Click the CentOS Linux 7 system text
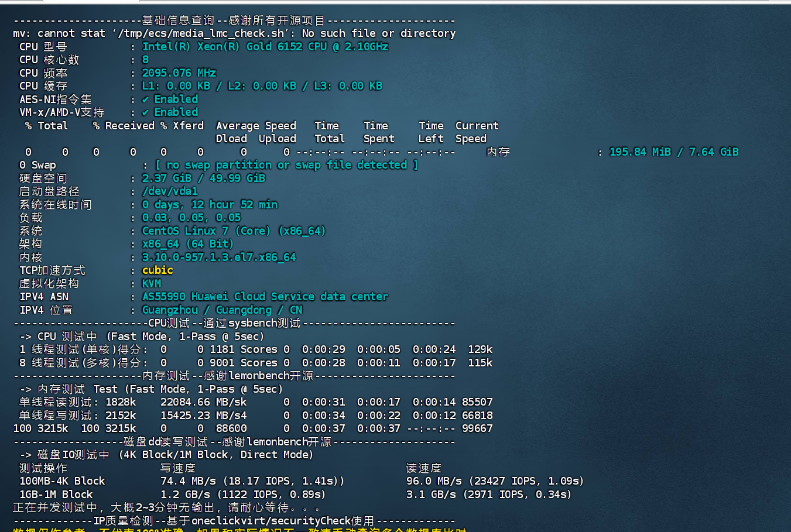The height and width of the screenshot is (532, 791). 233,231
